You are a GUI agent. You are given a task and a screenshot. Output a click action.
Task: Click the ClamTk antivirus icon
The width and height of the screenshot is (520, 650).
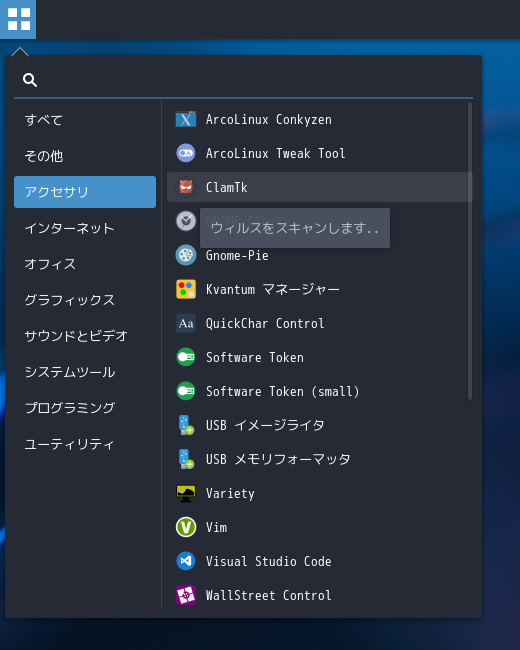click(186, 187)
